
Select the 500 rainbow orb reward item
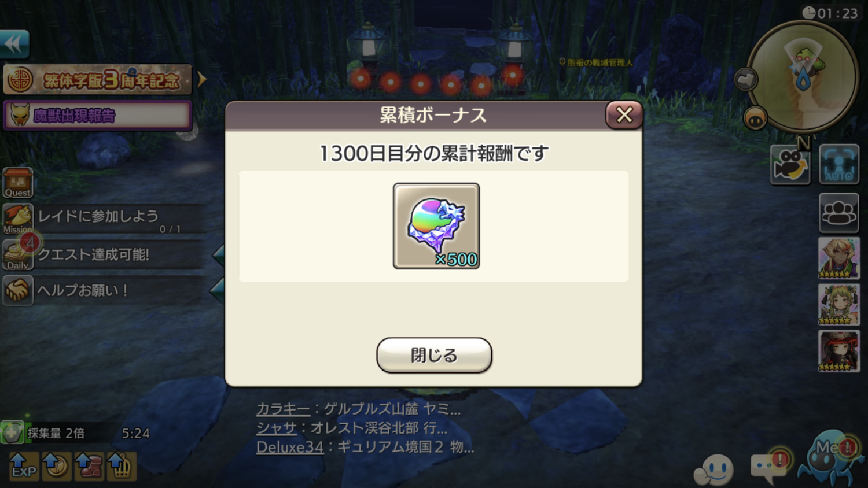[436, 226]
